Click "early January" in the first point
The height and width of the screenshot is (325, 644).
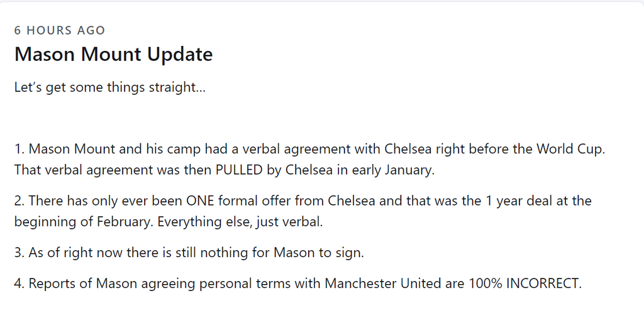click(396, 170)
